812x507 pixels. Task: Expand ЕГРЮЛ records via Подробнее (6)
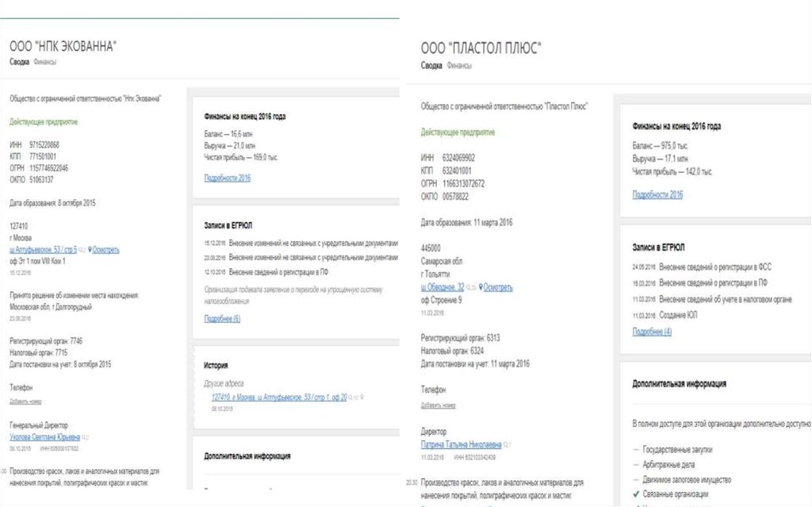tap(222, 318)
